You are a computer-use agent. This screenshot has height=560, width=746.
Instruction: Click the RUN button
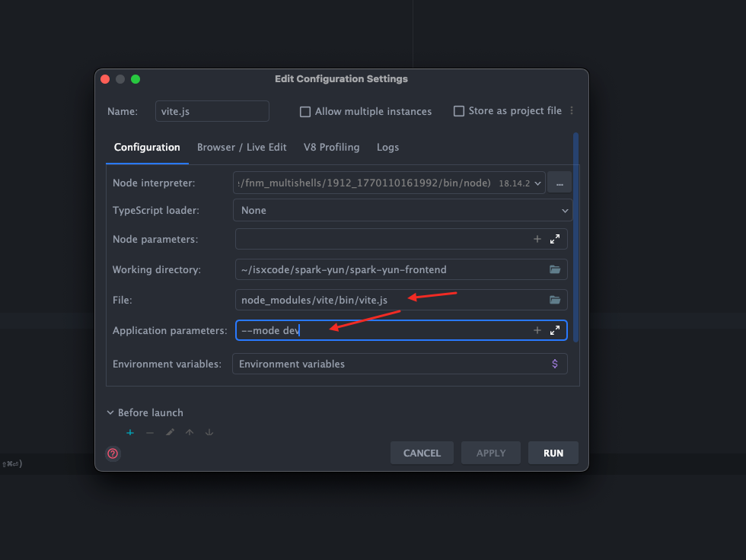point(553,453)
